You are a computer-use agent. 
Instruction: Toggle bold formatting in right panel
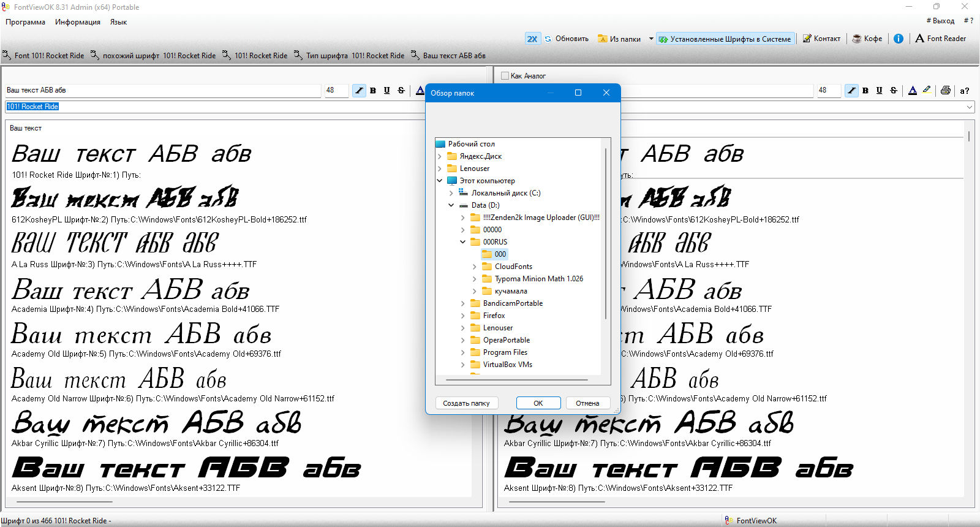pos(865,90)
